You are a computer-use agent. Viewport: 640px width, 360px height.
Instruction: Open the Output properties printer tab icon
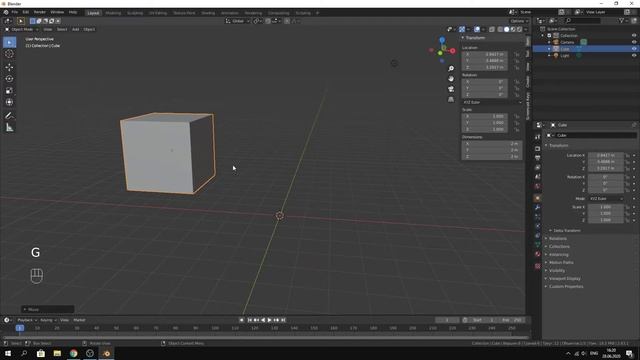pyautogui.click(x=538, y=158)
